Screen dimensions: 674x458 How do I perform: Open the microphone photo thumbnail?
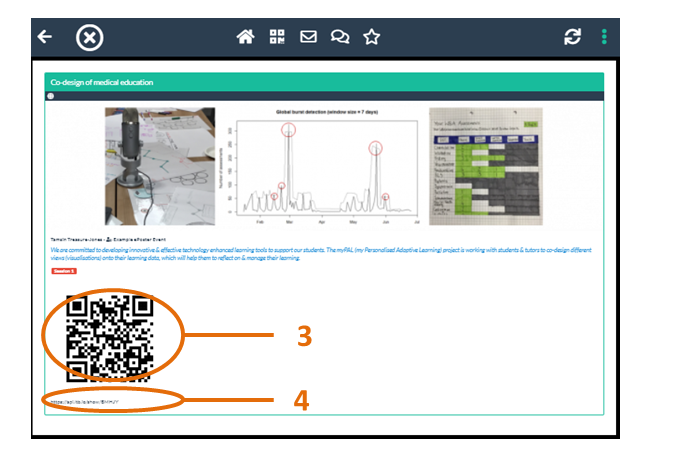click(x=160, y=166)
